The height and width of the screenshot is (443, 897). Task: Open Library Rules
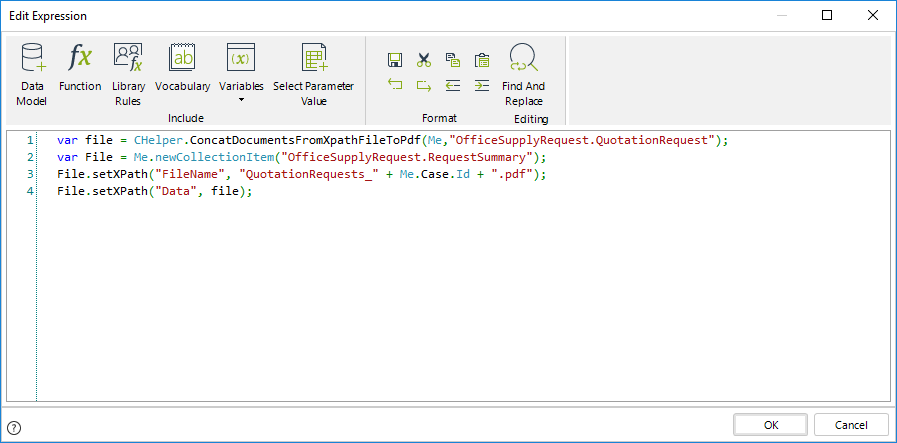tap(127, 72)
